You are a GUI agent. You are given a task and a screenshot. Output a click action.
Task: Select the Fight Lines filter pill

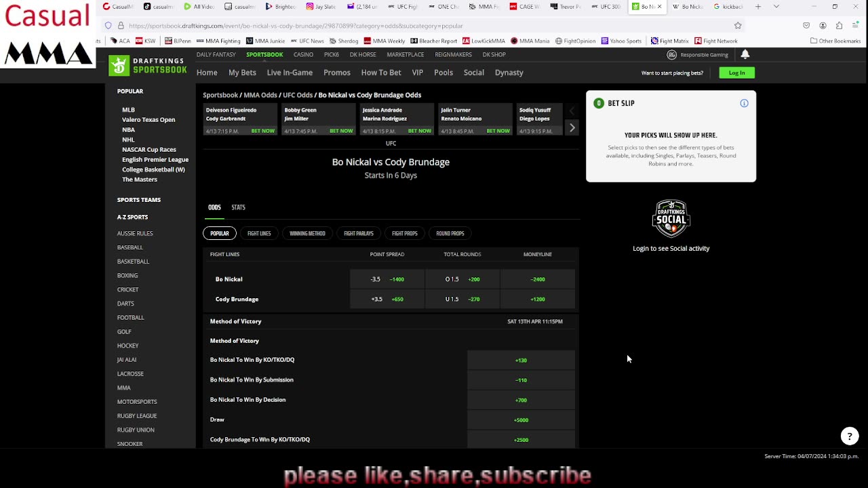click(259, 233)
